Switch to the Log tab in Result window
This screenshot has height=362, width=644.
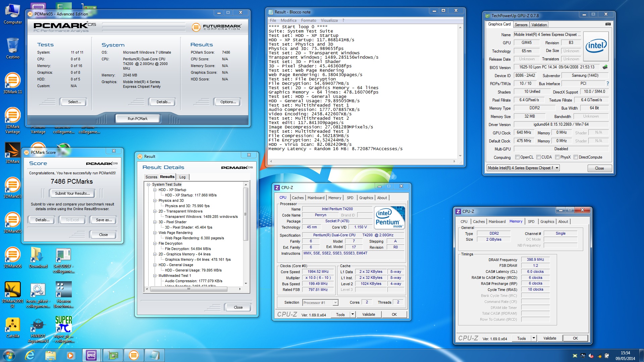(182, 177)
